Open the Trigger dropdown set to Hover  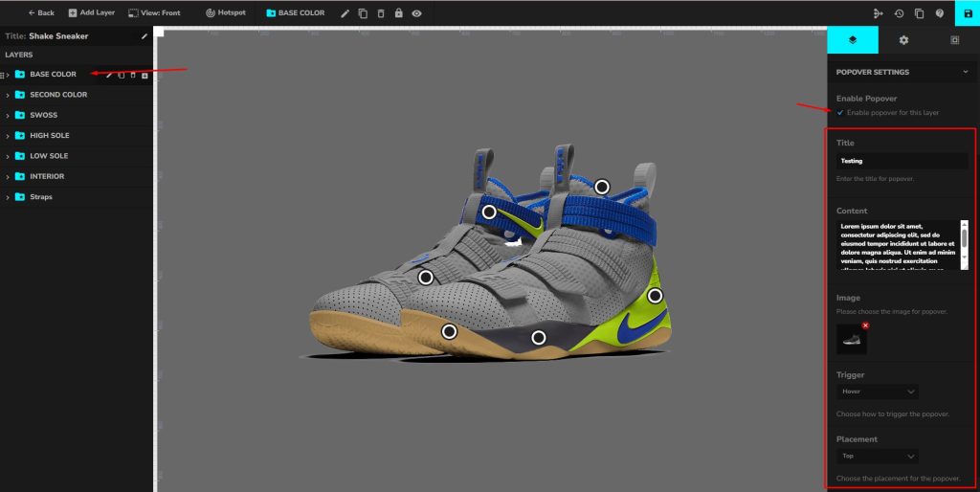(x=879, y=391)
